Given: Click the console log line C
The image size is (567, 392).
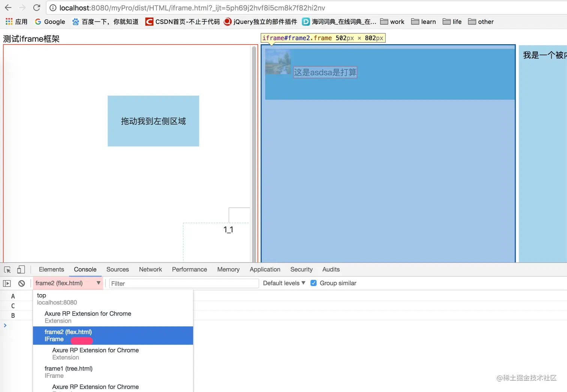Looking at the screenshot, I should coord(13,306).
